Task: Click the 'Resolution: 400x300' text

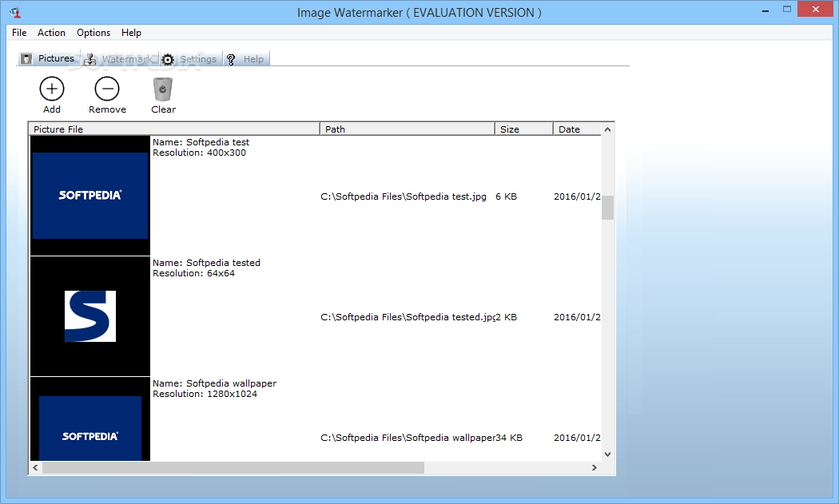Action: click(199, 153)
